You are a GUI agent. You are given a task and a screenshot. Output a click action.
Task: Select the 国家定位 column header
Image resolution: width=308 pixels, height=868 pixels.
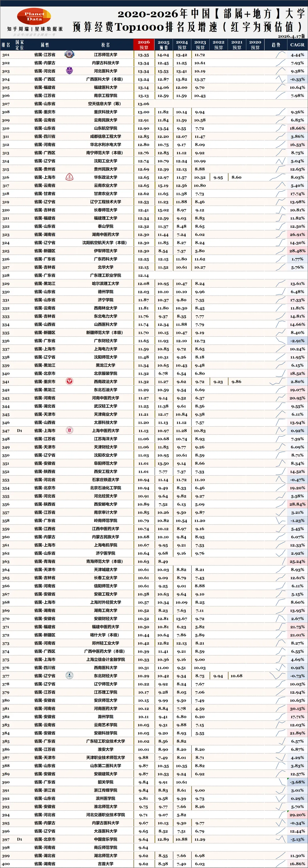tap(19, 45)
